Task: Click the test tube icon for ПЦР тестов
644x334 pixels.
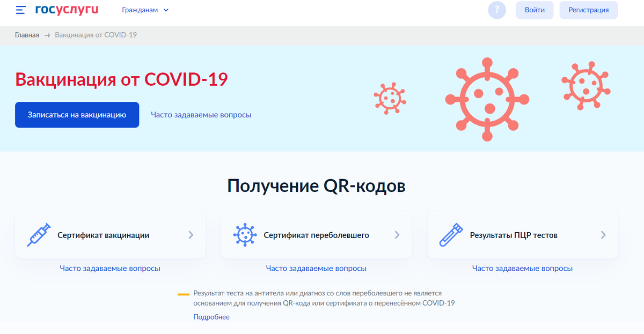Action: [451, 235]
